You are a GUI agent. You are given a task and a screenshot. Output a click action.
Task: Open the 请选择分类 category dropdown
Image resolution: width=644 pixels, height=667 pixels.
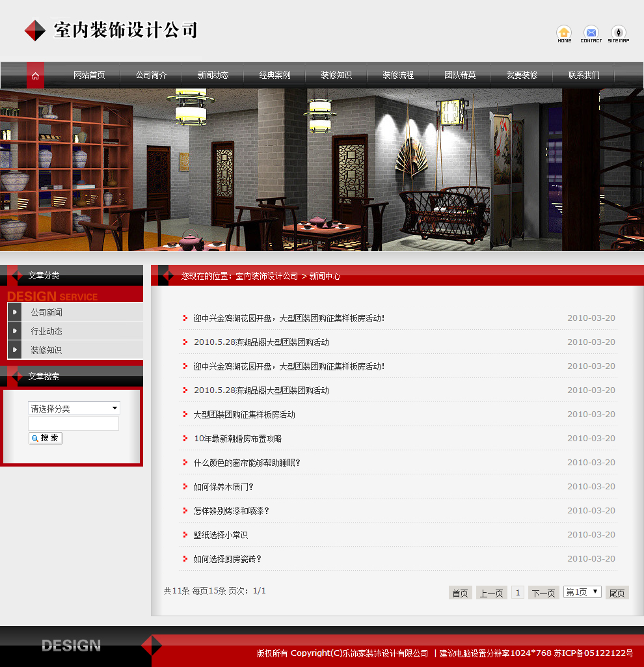(74, 407)
